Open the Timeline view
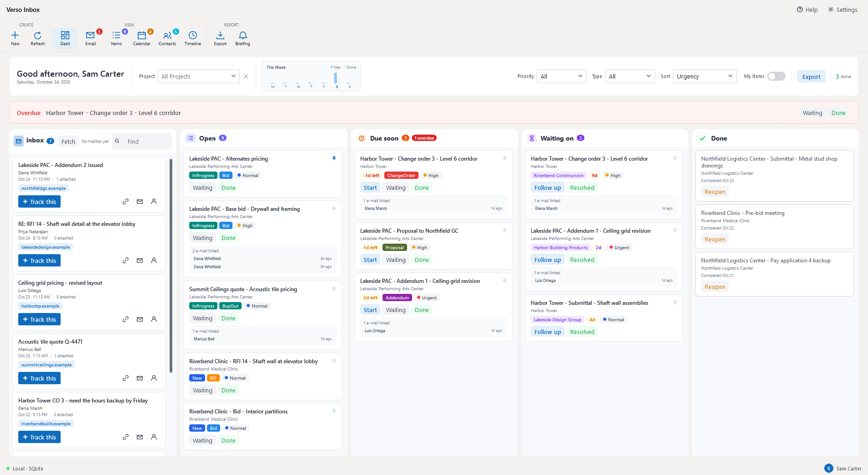Screen dimensions: 868x475 pyautogui.click(x=193, y=38)
